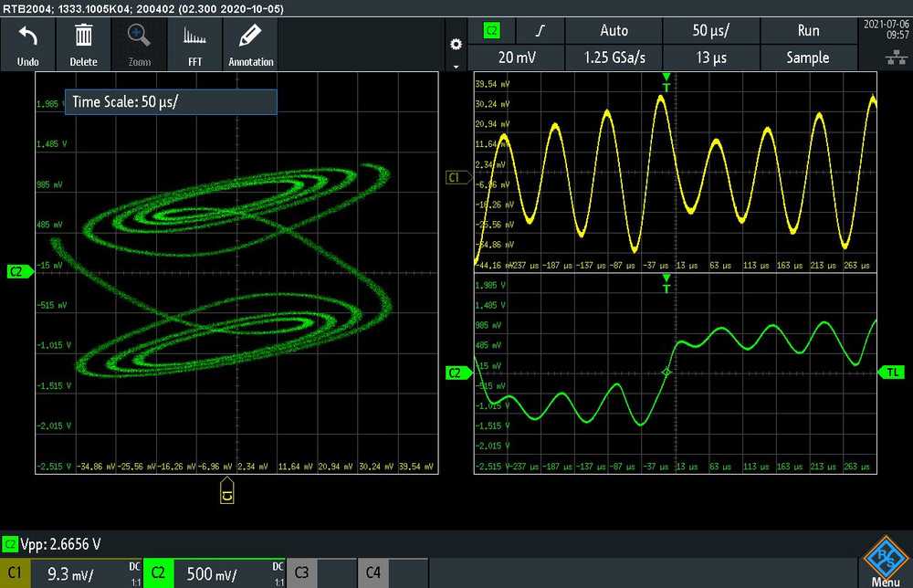913x588 pixels.
Task: Enable the C3 channel
Action: click(x=301, y=572)
